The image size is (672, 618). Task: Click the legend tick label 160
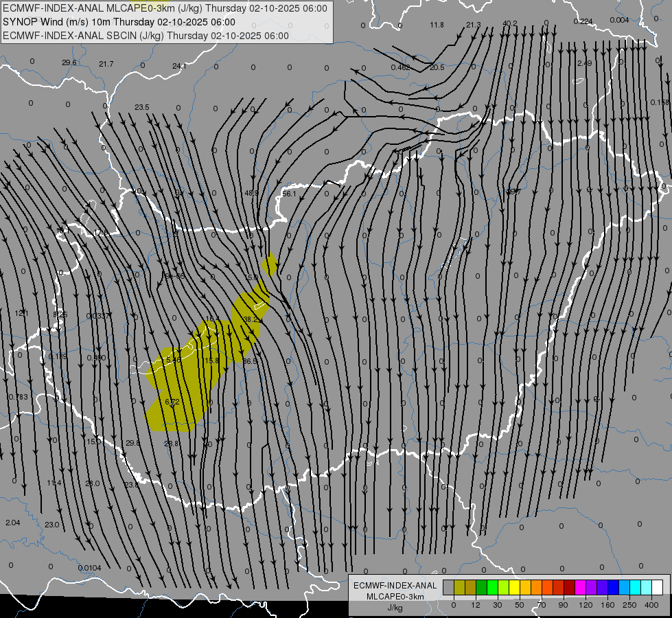click(607, 605)
